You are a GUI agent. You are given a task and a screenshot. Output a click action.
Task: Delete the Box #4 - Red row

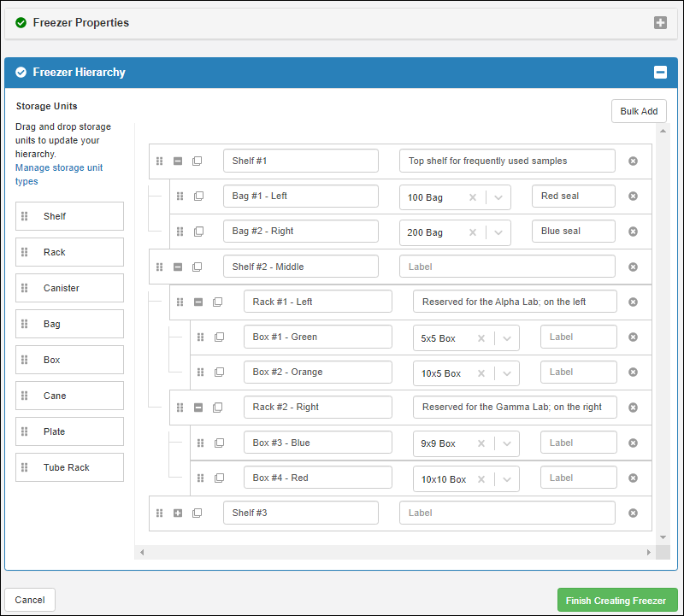pyautogui.click(x=633, y=478)
